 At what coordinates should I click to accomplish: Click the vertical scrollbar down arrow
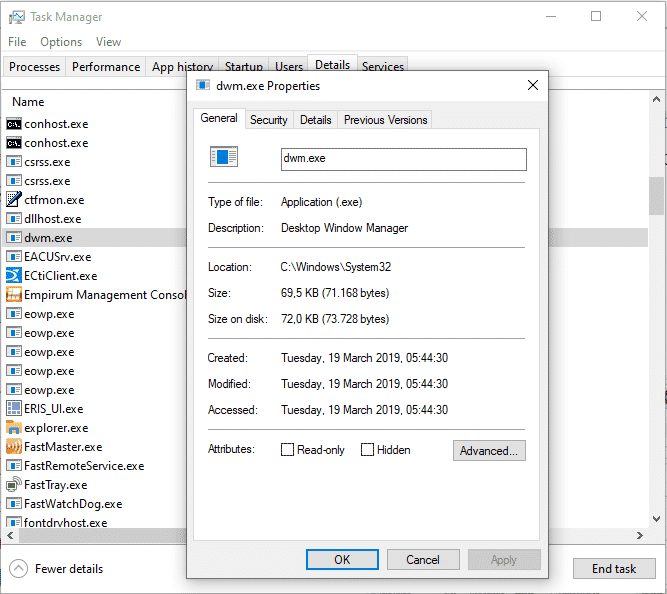(x=656, y=519)
